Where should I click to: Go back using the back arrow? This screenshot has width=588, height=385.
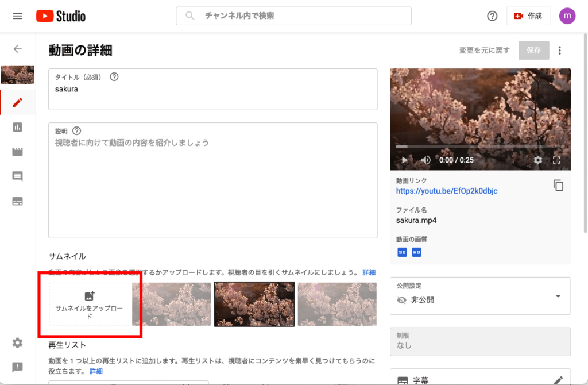(x=17, y=50)
